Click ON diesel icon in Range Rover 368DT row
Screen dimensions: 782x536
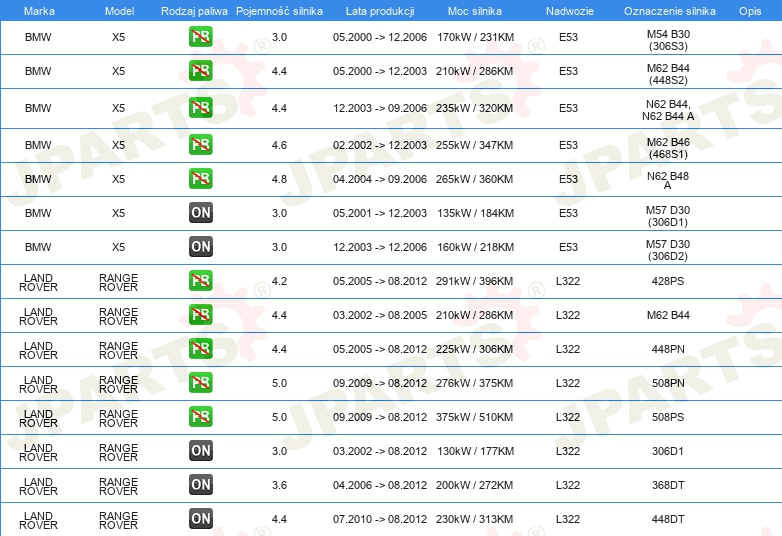200,484
